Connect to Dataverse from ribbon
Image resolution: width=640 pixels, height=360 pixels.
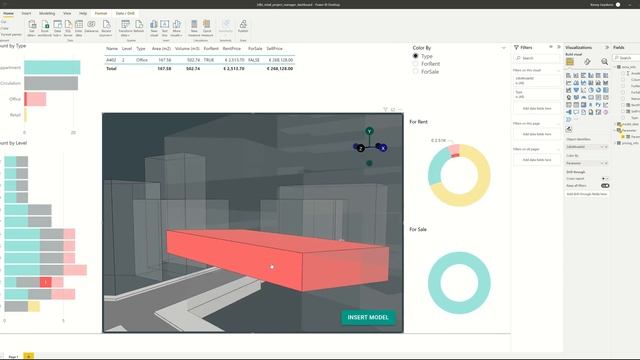(x=91, y=27)
